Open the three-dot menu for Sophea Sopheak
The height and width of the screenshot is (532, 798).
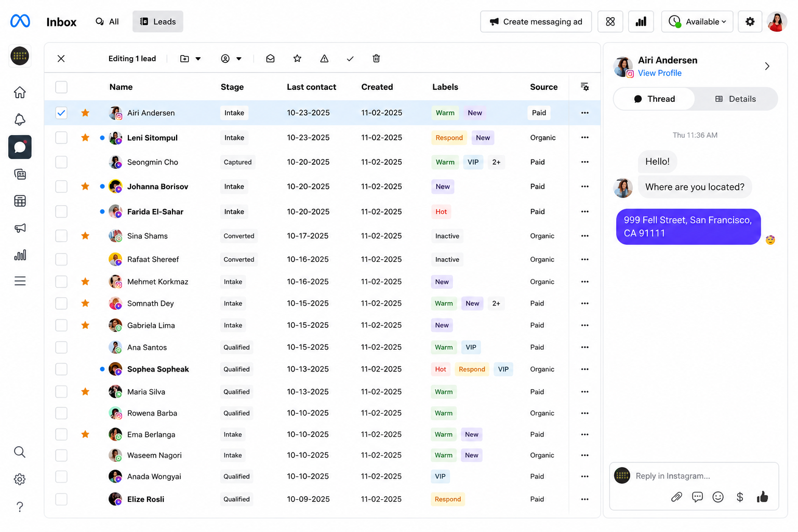[x=584, y=369]
